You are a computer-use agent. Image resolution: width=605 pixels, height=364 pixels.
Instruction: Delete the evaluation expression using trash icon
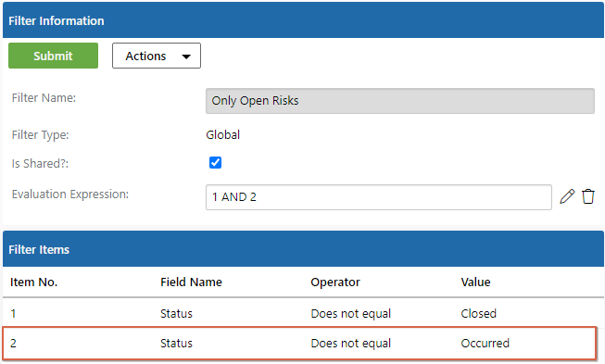(x=588, y=196)
